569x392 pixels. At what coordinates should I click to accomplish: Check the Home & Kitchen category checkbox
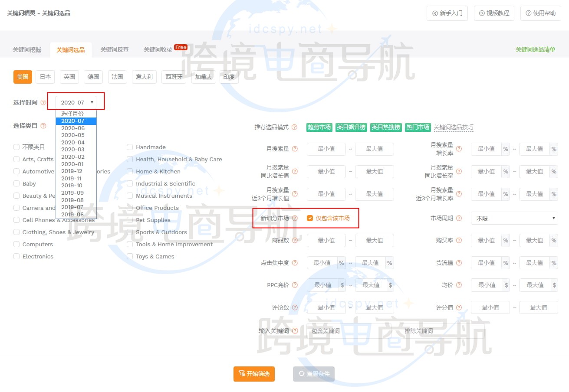coord(130,171)
